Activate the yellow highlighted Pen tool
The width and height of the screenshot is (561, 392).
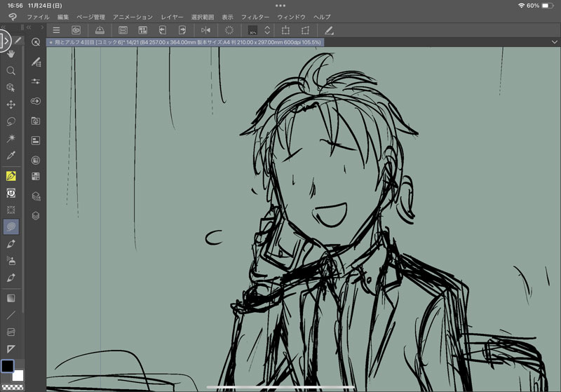pyautogui.click(x=11, y=175)
